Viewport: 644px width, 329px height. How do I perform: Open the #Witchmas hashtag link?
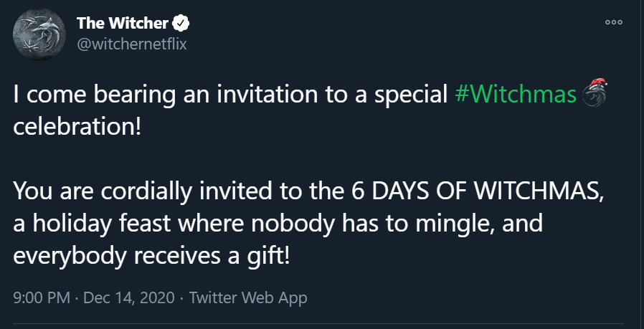(x=516, y=95)
